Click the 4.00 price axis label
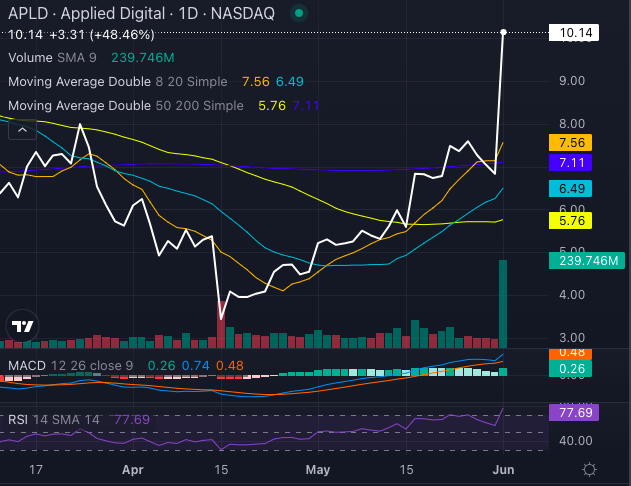The width and height of the screenshot is (631, 486). pyautogui.click(x=572, y=295)
